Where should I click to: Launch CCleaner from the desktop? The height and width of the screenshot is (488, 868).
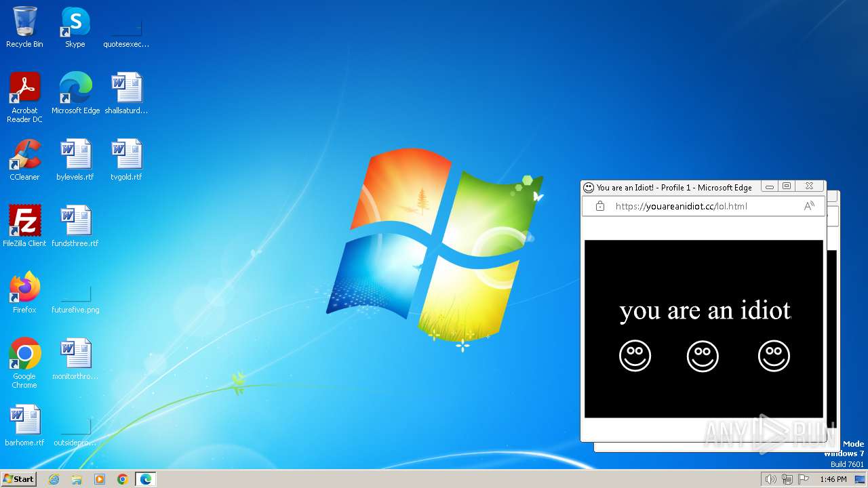pyautogui.click(x=24, y=160)
